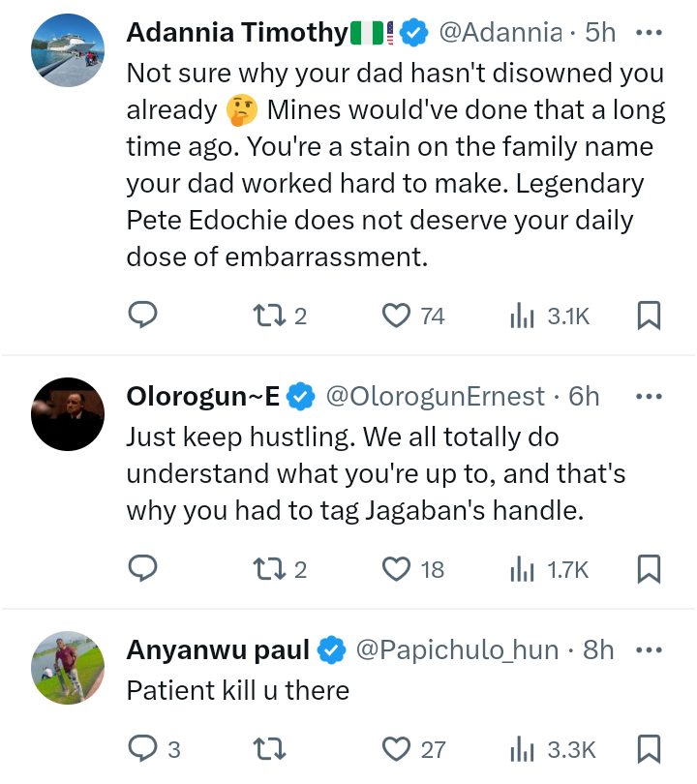Open more options for Olorogun~E's tweet

coord(648,396)
